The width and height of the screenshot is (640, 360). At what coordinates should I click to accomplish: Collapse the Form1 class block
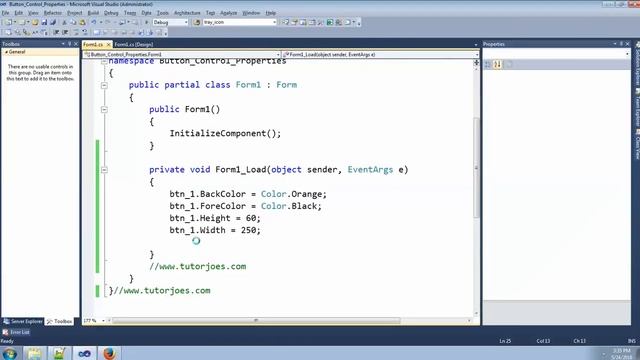click(x=104, y=85)
